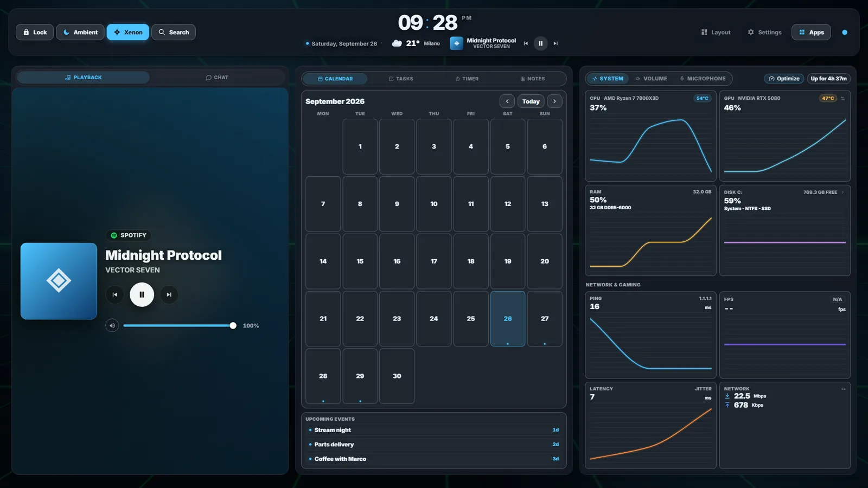This screenshot has width=868, height=488.
Task: Switch to the Chat tab
Action: (x=217, y=78)
